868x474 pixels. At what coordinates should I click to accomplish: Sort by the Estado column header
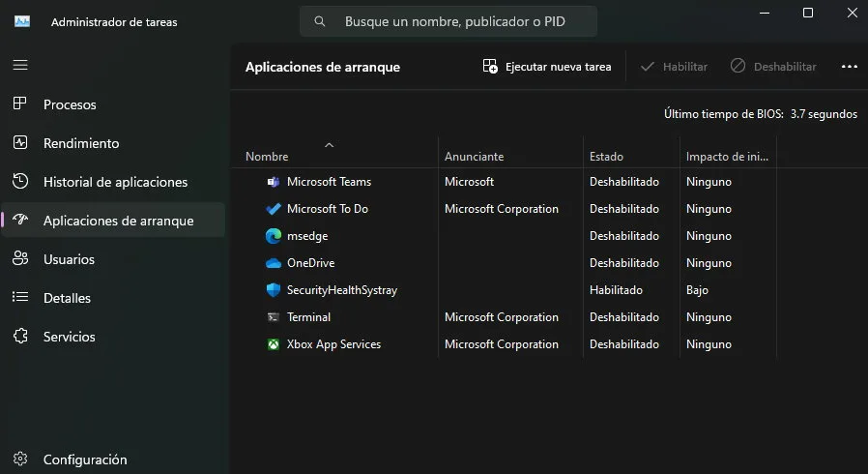pos(606,156)
